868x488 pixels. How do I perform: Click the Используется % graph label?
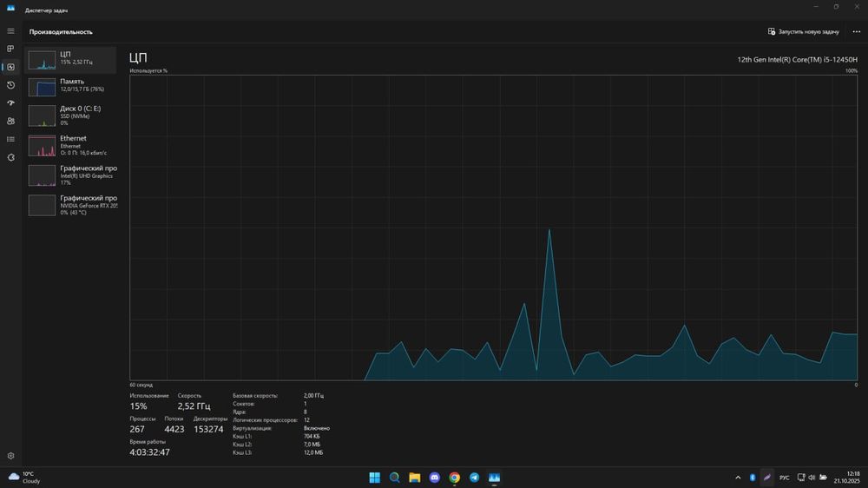[x=148, y=70]
